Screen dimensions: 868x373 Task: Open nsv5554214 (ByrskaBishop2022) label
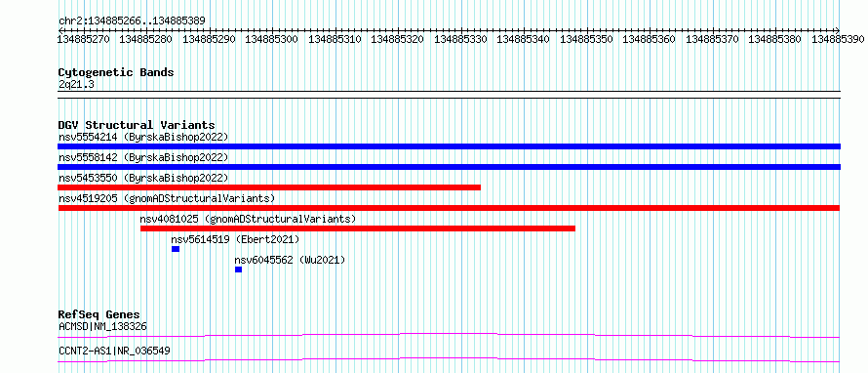(143, 137)
